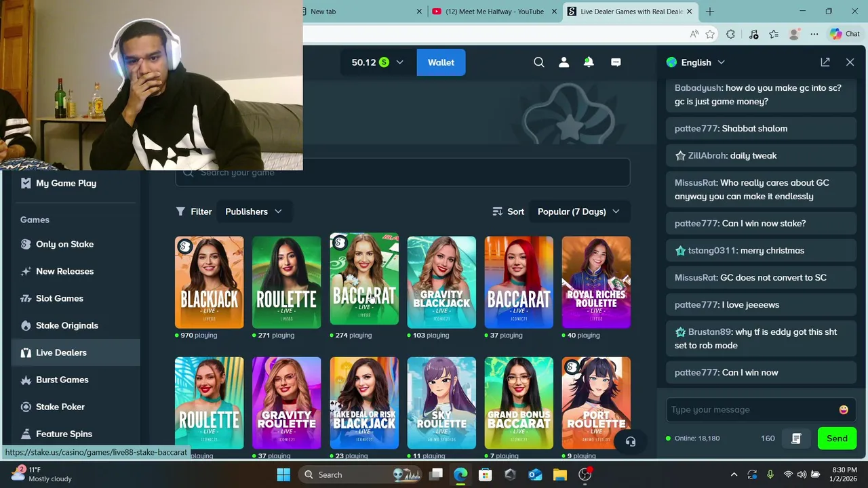The image size is (868, 488).
Task: Focus the Type your message field
Action: 753,409
